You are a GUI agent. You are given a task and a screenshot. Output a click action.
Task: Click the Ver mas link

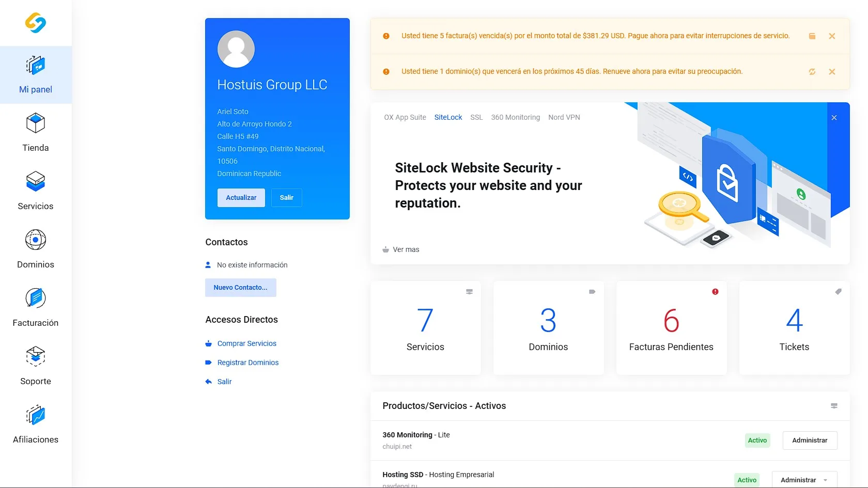pyautogui.click(x=406, y=249)
